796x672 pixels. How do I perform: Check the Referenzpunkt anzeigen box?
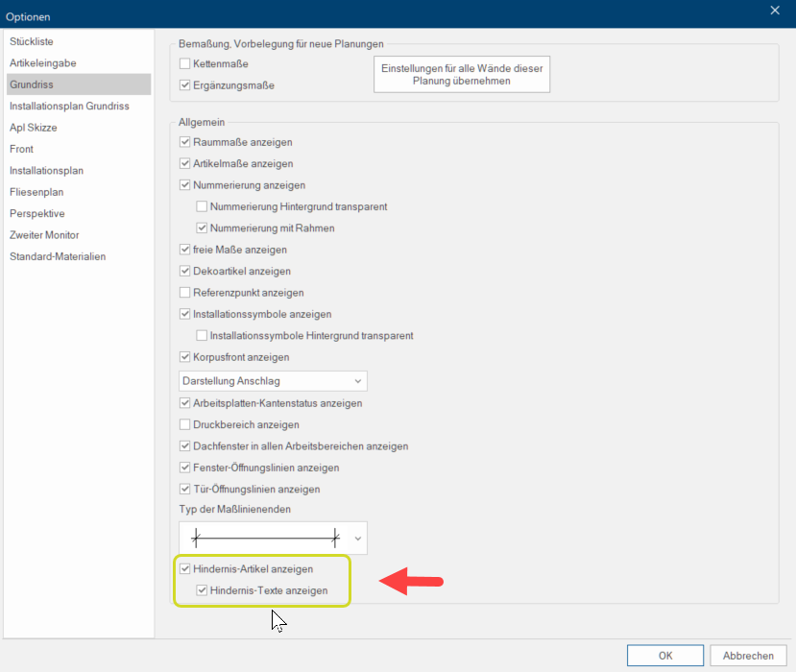coord(185,293)
